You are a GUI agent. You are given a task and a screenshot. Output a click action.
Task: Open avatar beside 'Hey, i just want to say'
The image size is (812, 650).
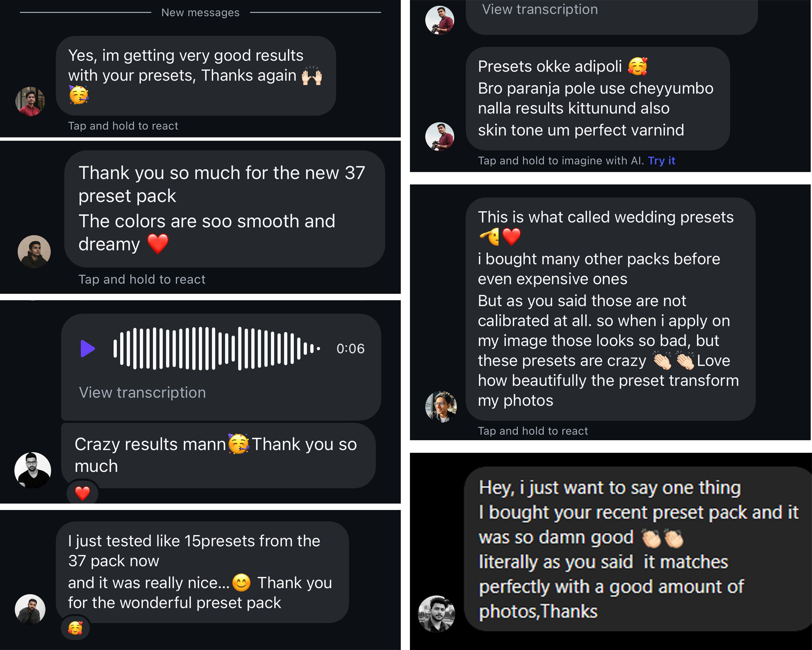coord(437,613)
